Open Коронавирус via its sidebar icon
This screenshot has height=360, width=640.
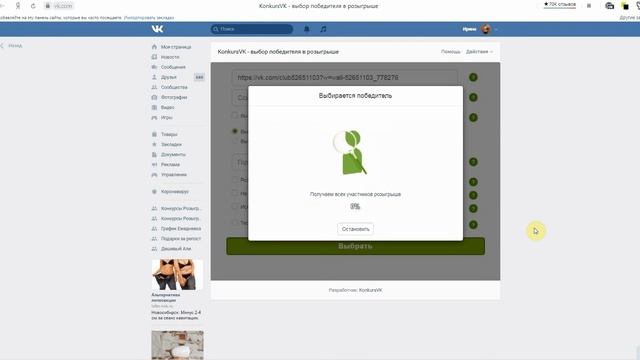154,191
